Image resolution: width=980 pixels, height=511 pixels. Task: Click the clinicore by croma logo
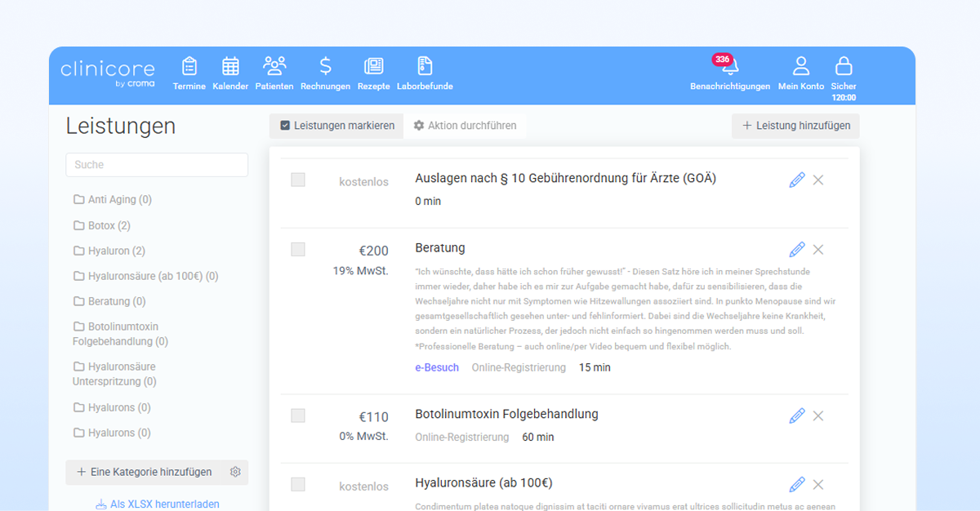(x=107, y=73)
